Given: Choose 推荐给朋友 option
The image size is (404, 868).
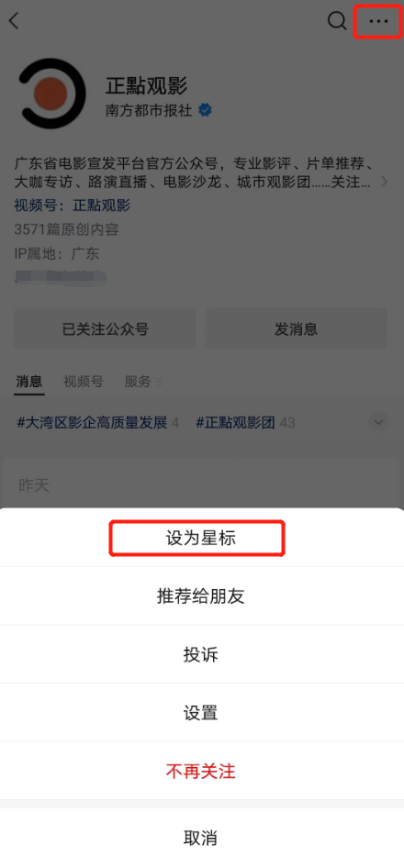Looking at the screenshot, I should point(202,596).
